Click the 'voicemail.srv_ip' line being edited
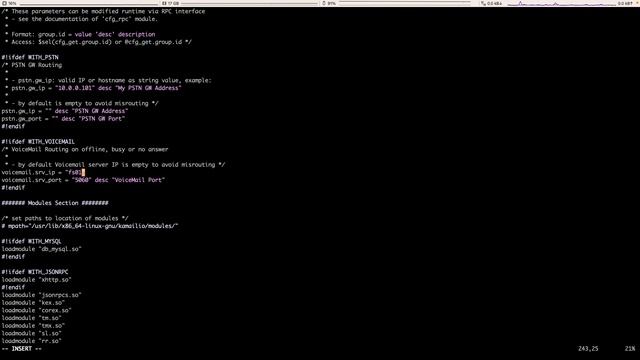The height and width of the screenshot is (360, 640). point(43,172)
